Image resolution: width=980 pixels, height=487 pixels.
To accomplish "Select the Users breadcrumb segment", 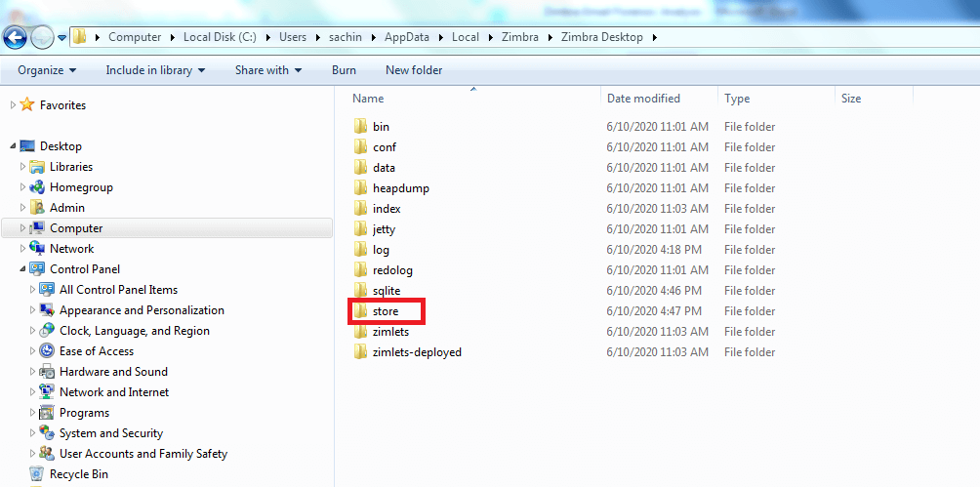I will click(293, 37).
